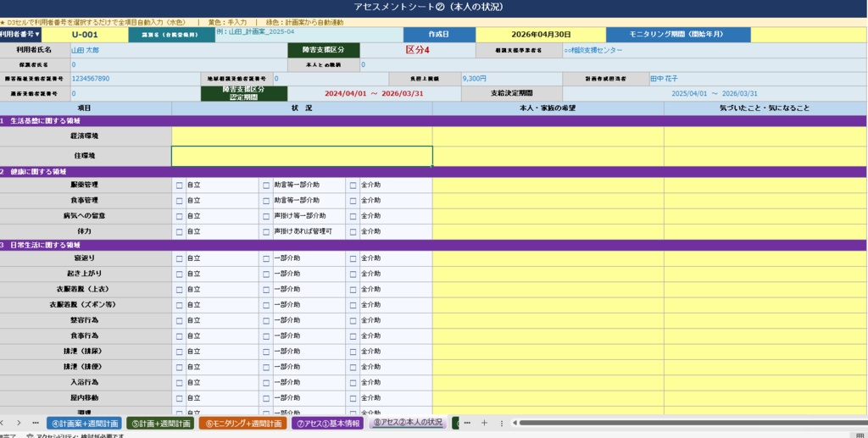This screenshot has width=868, height=438.
Task: Select the 1234567890 certificate number cell
Action: (x=135, y=79)
